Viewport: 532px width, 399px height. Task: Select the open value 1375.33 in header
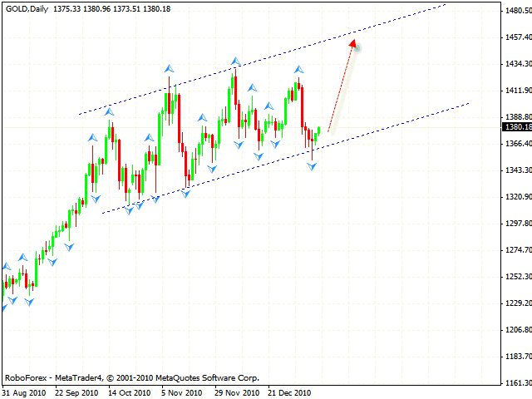pos(66,9)
